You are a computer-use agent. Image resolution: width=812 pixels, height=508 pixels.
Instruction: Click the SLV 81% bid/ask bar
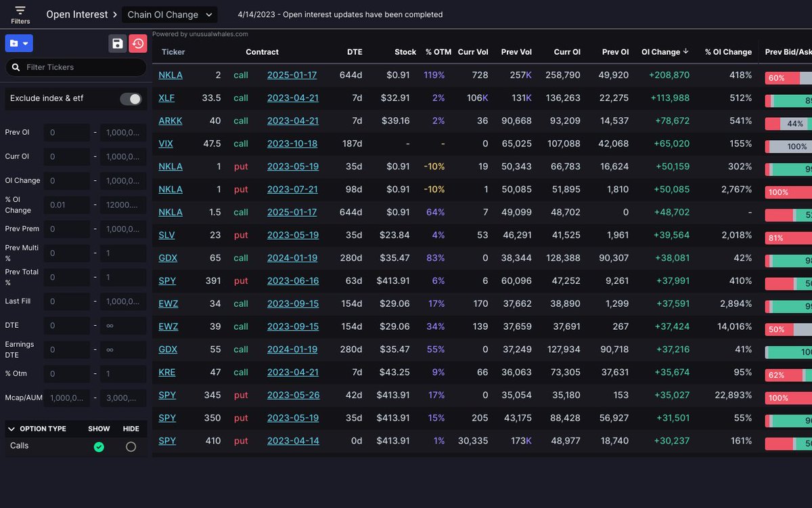point(788,238)
